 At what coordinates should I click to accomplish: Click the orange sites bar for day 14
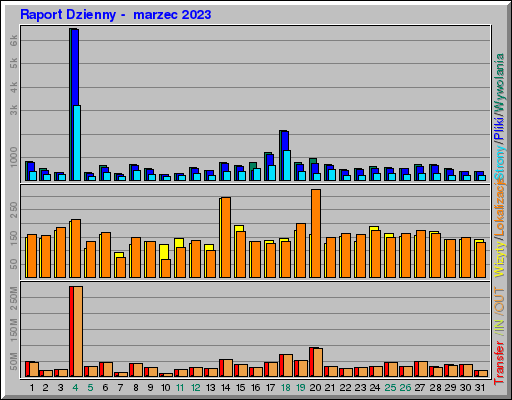point(226,237)
